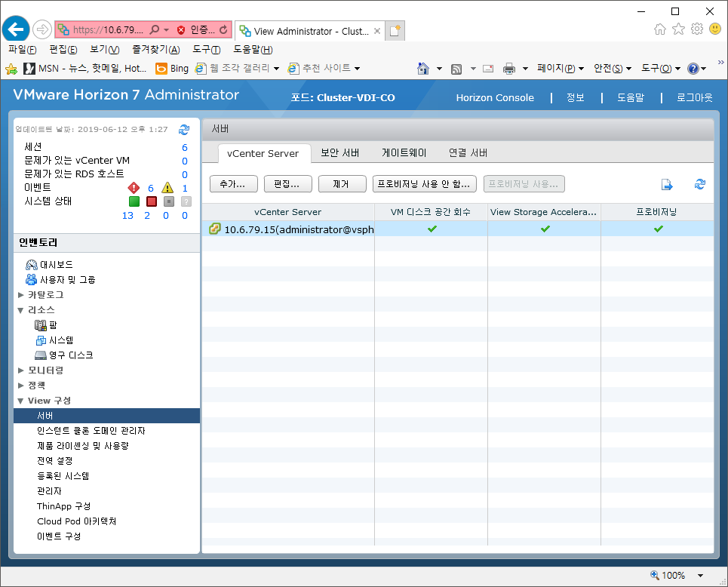Viewport: 728px width, 587px height.
Task: Expand the 모니터링 tree node
Action: click(21, 370)
